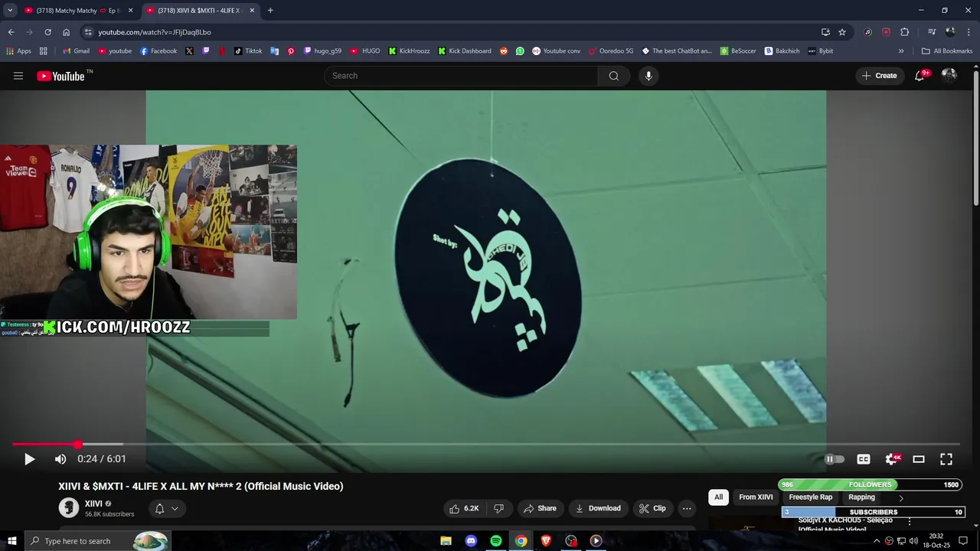Select the All filter chip
The image size is (980, 551).
(x=718, y=497)
